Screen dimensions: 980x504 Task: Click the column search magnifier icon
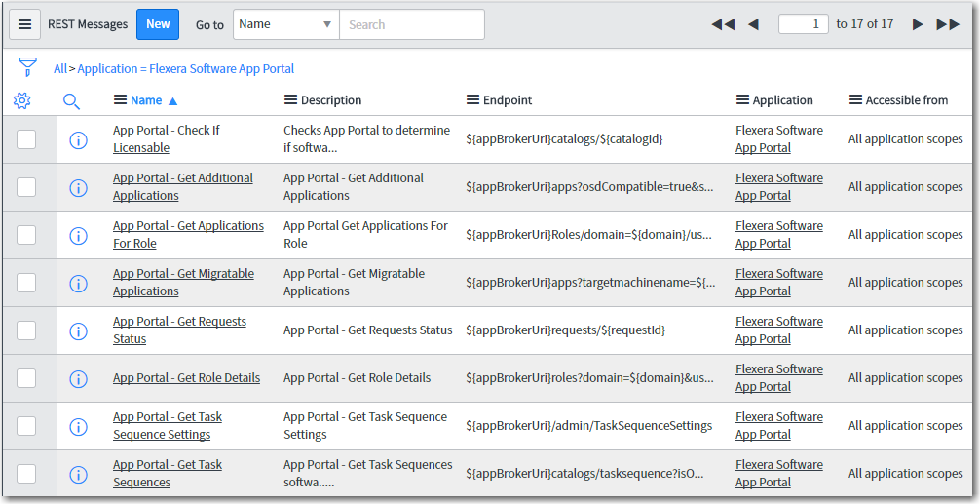(x=71, y=100)
